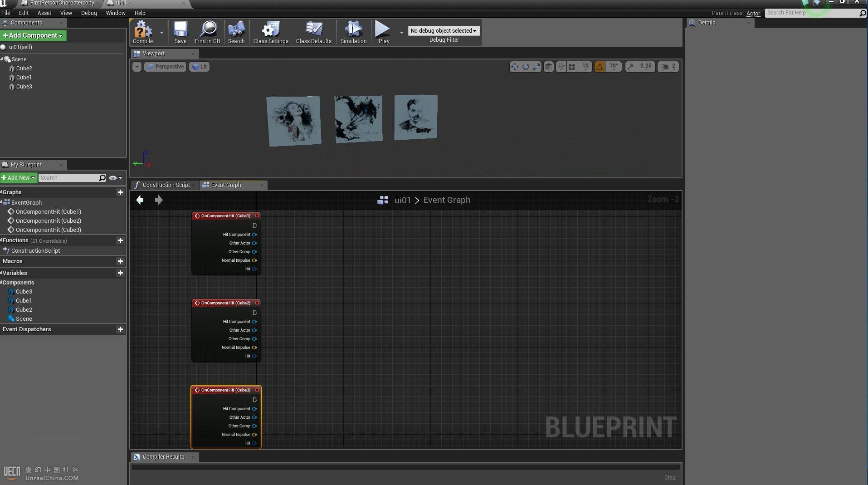
Task: Toggle scale snapping icon
Action: (x=630, y=67)
